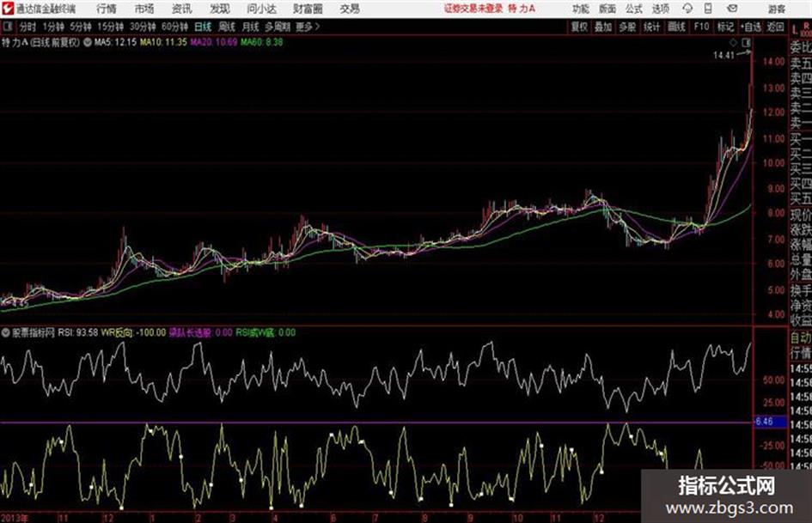Switch to 分时 intraday view
Image resolution: width=812 pixels, height=523 pixels.
[x=28, y=27]
